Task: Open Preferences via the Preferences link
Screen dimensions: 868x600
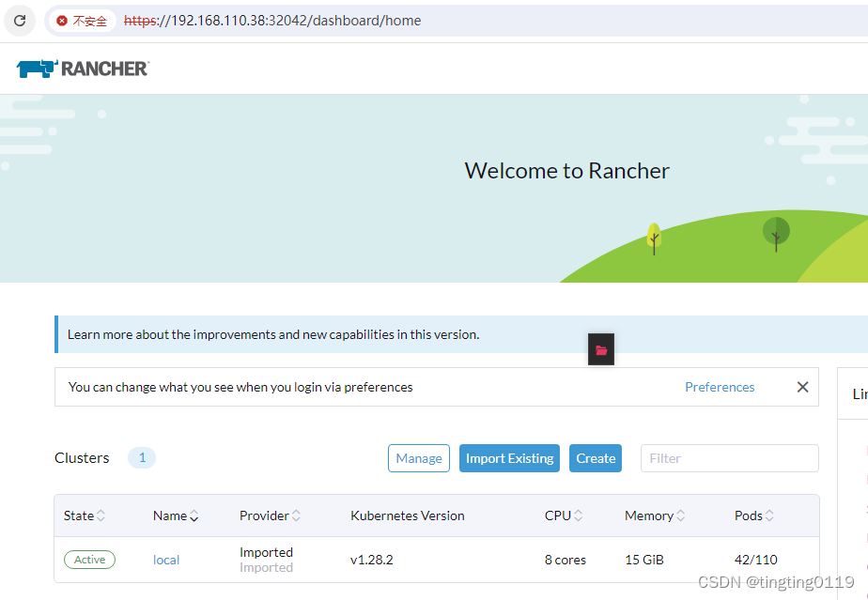Action: point(720,387)
